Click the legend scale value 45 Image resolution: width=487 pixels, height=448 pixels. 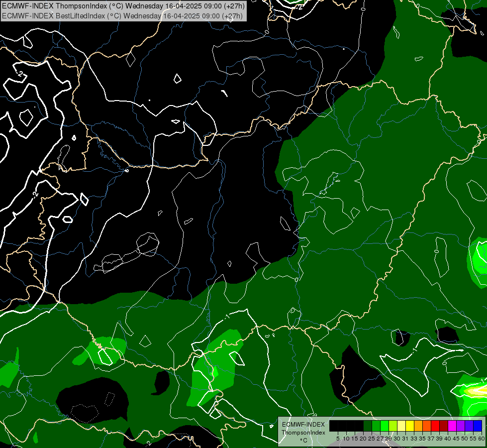456,439
